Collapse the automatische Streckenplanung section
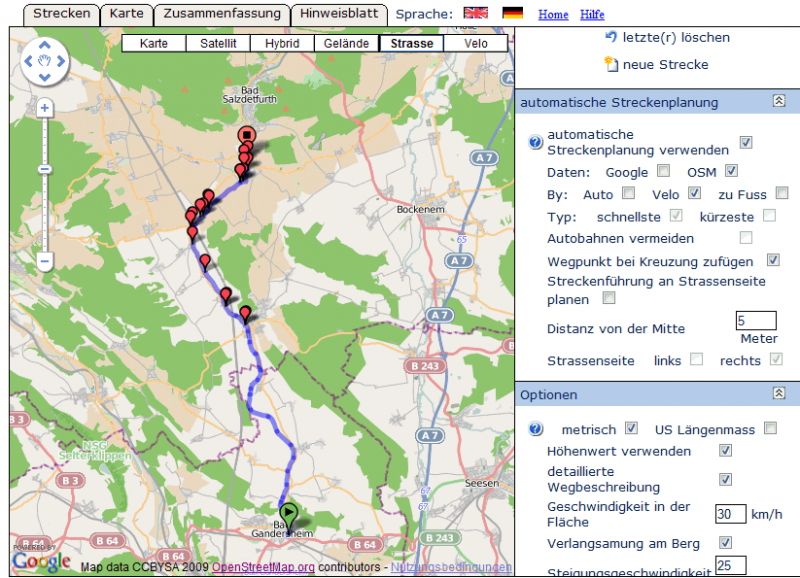 coord(779,102)
